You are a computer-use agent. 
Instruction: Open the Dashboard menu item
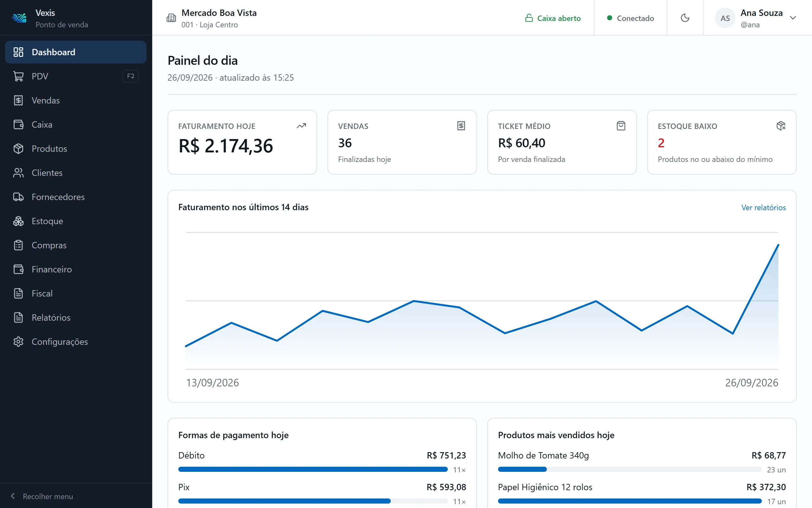pos(76,52)
